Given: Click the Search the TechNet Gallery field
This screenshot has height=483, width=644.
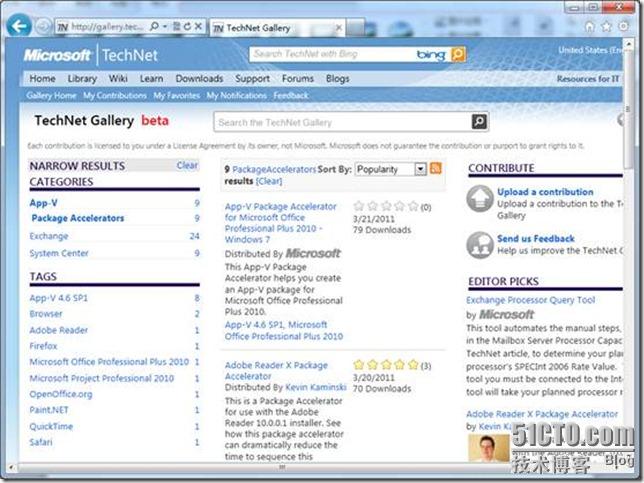Looking at the screenshot, I should 343,122.
